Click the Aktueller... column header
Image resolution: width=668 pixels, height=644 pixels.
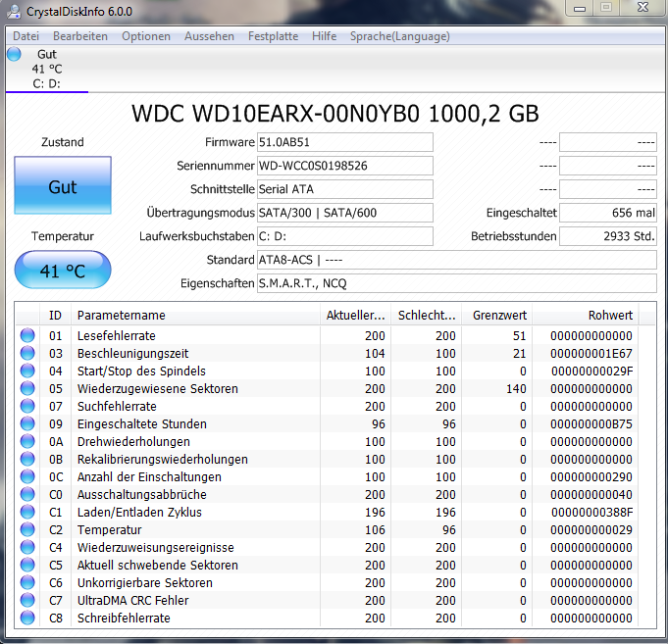tap(355, 316)
